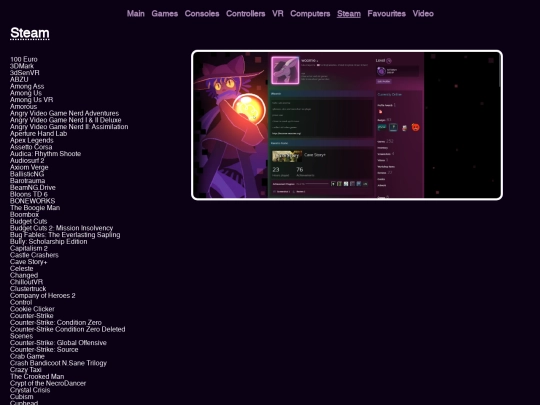Click Crab Game entry

27,356
